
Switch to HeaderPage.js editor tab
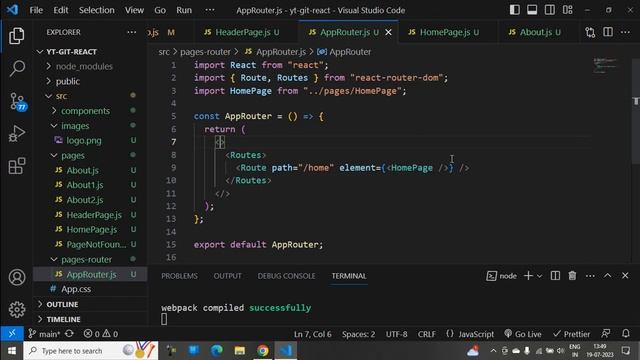(x=246, y=32)
